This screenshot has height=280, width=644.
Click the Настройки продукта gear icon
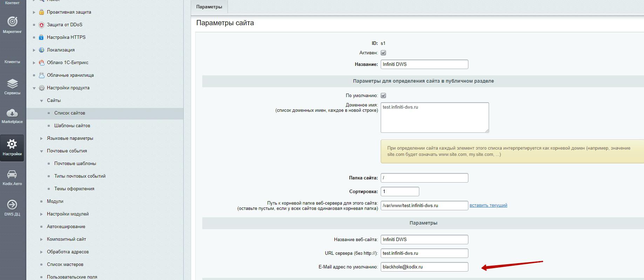41,88
